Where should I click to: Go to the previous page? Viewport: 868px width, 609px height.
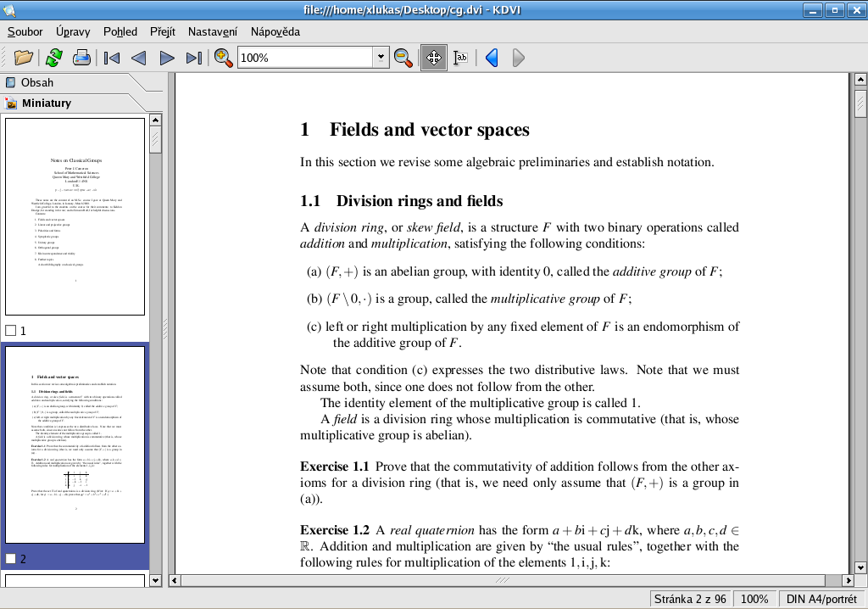[139, 58]
